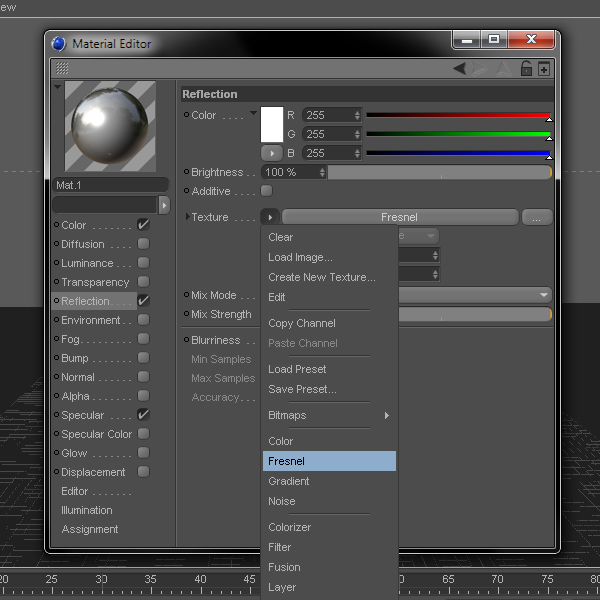Enable the Bump channel checkbox
The image size is (600, 600).
point(143,358)
